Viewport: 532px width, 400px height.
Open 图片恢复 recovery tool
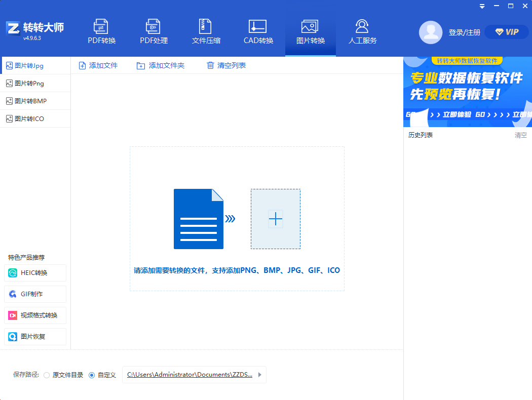tap(35, 336)
